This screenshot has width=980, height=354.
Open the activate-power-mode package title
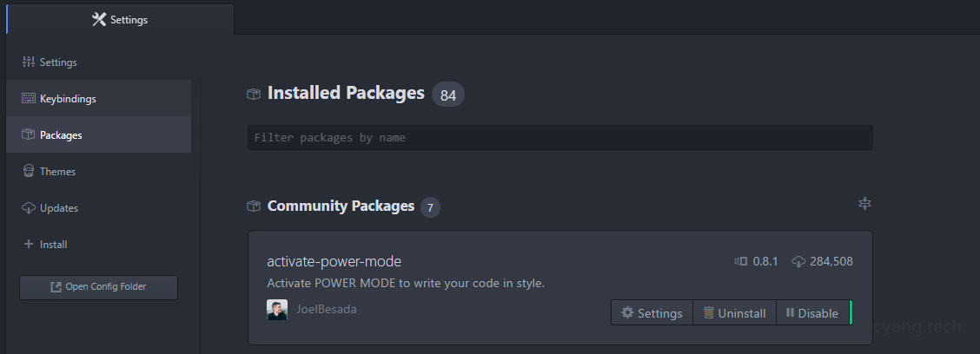[334, 261]
